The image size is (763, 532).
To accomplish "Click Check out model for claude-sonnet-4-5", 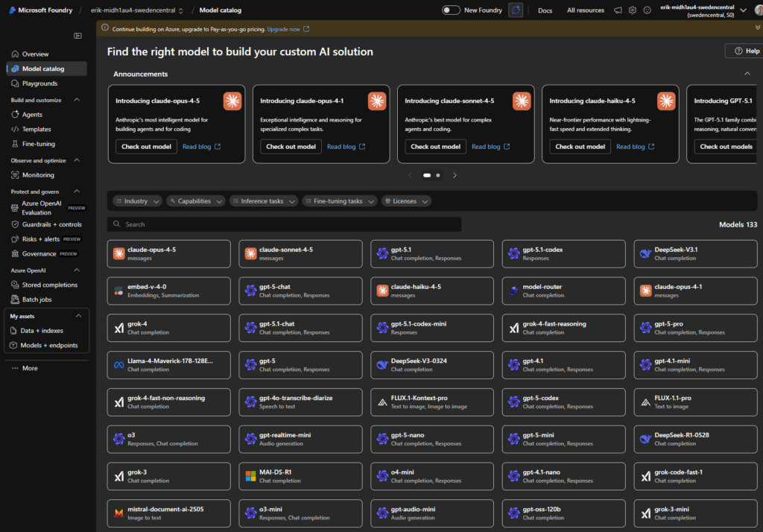I will (436, 146).
